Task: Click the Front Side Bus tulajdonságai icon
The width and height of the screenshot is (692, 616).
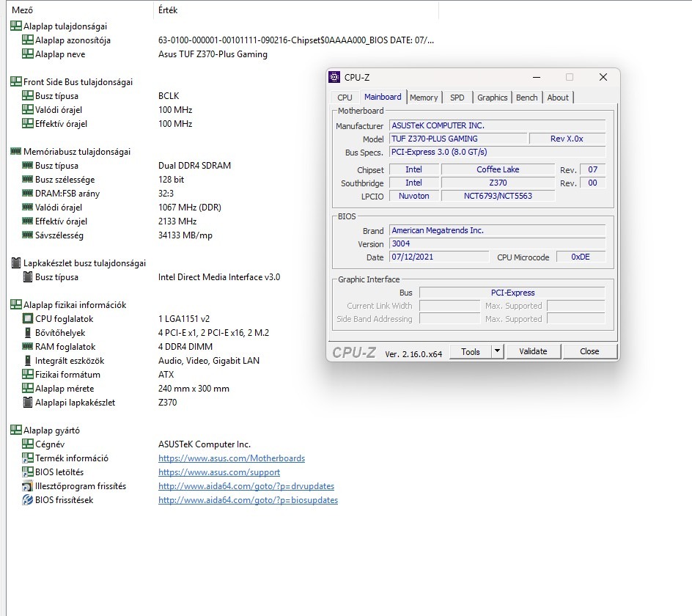Action: [x=16, y=81]
